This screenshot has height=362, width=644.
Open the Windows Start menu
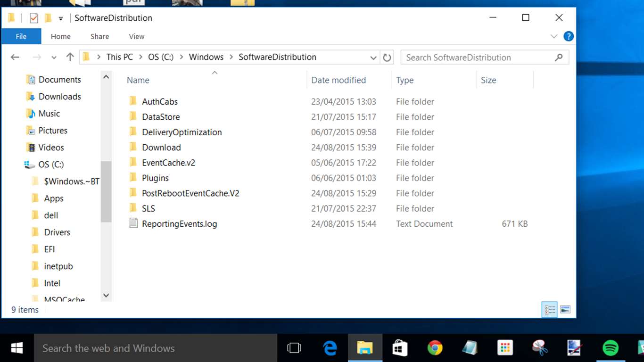pos(17,348)
